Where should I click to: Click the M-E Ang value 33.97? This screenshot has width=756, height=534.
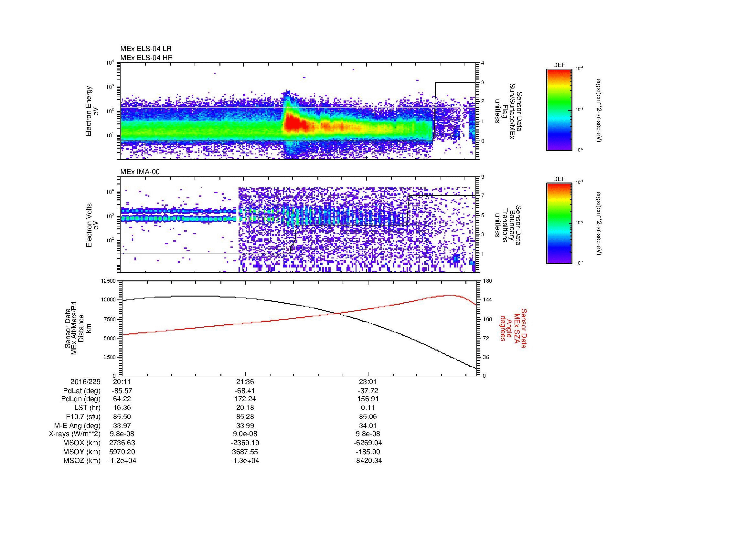[122, 426]
